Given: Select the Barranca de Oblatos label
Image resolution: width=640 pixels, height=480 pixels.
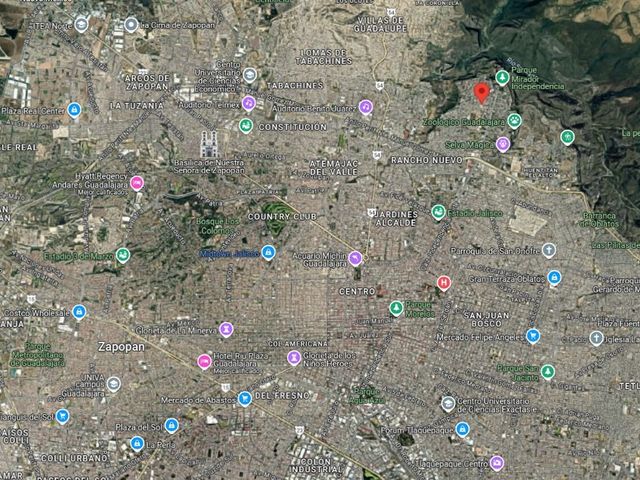Looking at the screenshot, I should (x=599, y=220).
